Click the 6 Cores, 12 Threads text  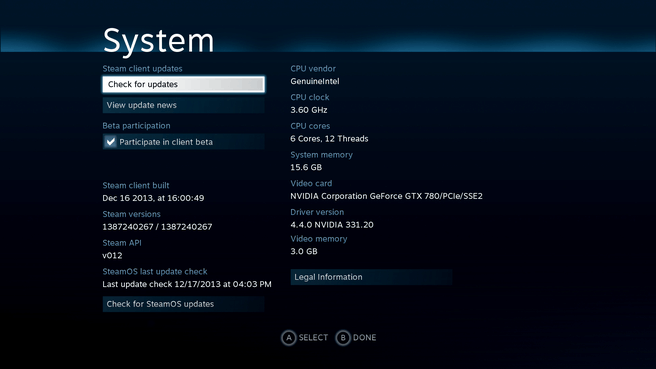pos(329,138)
